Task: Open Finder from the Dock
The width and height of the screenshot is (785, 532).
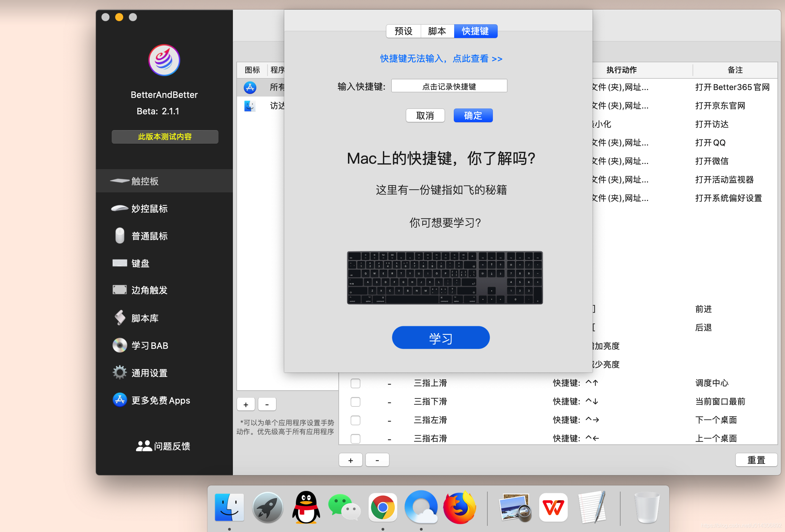Action: 229,507
